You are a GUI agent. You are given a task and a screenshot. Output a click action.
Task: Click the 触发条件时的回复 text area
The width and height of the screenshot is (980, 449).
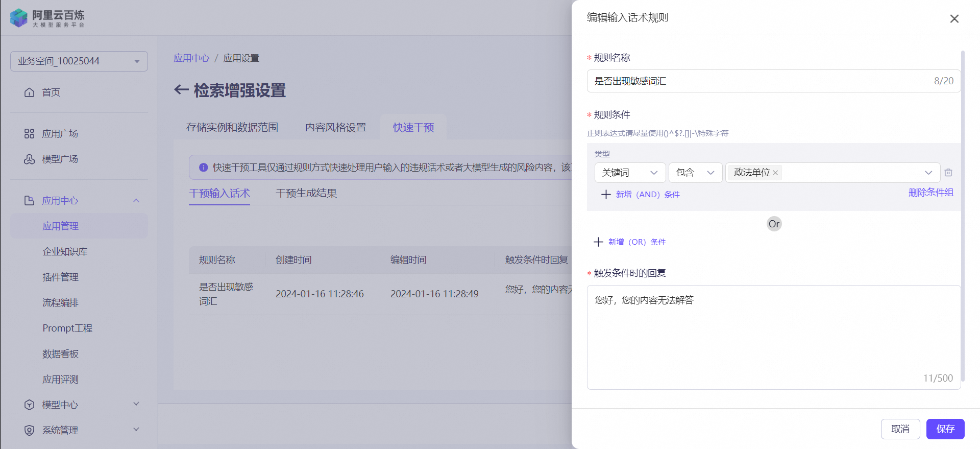(x=774, y=337)
